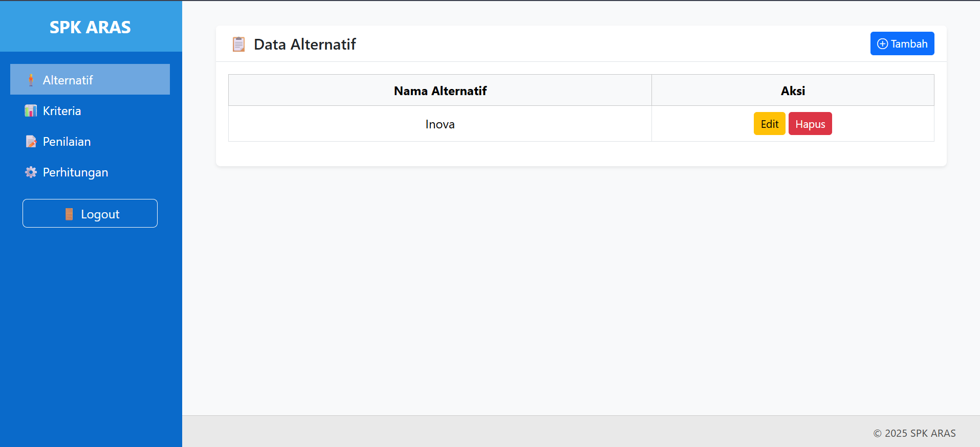Screen dimensions: 980x447
Task: Click the bar chart icon beside Kriteria
Action: tap(31, 110)
